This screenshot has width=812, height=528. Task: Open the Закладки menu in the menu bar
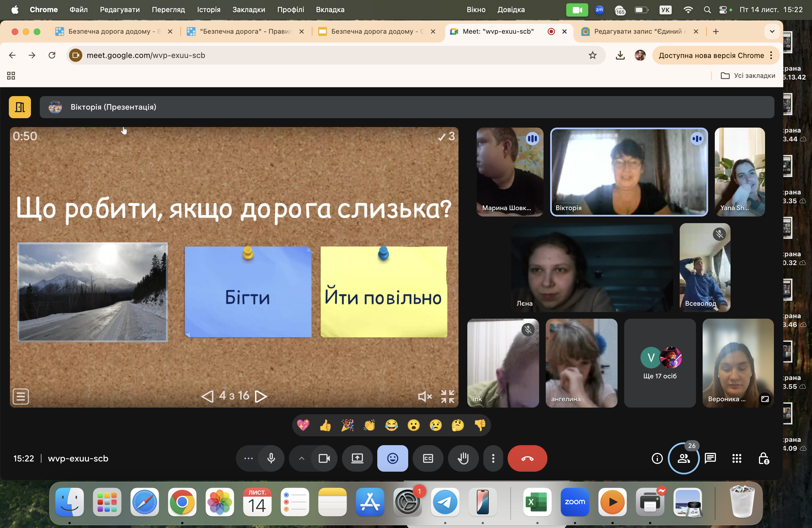(248, 10)
